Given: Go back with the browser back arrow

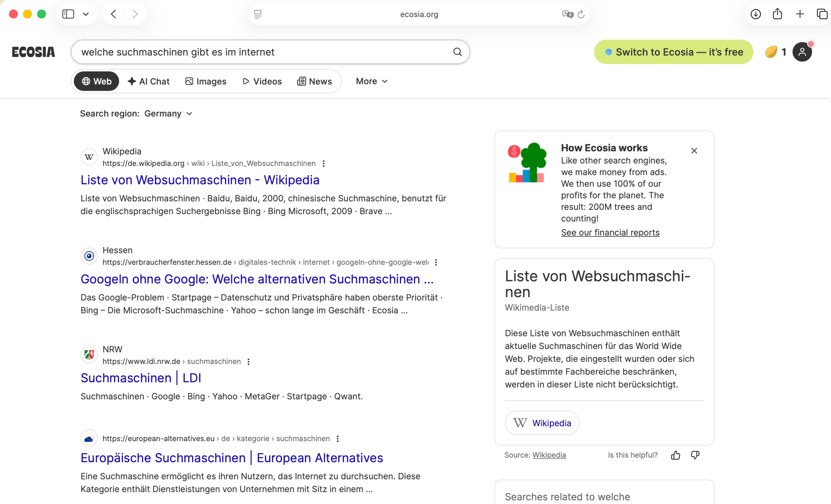Looking at the screenshot, I should pyautogui.click(x=114, y=14).
